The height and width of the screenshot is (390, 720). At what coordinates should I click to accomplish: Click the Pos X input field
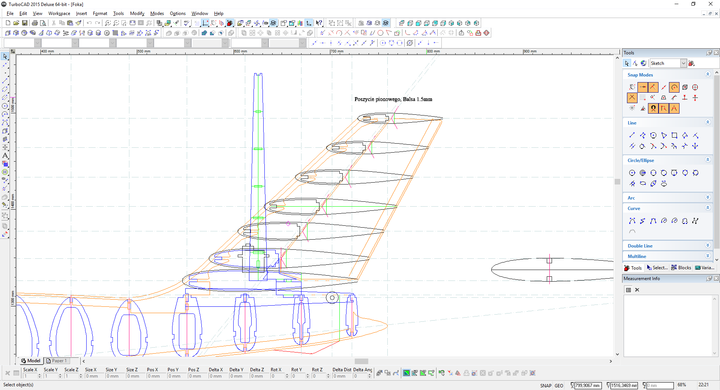tap(153, 376)
